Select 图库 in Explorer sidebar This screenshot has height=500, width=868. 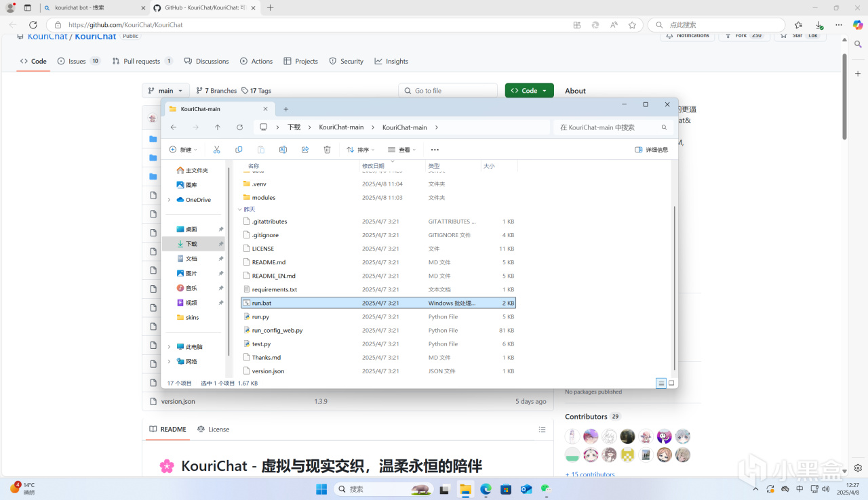[x=186, y=185]
